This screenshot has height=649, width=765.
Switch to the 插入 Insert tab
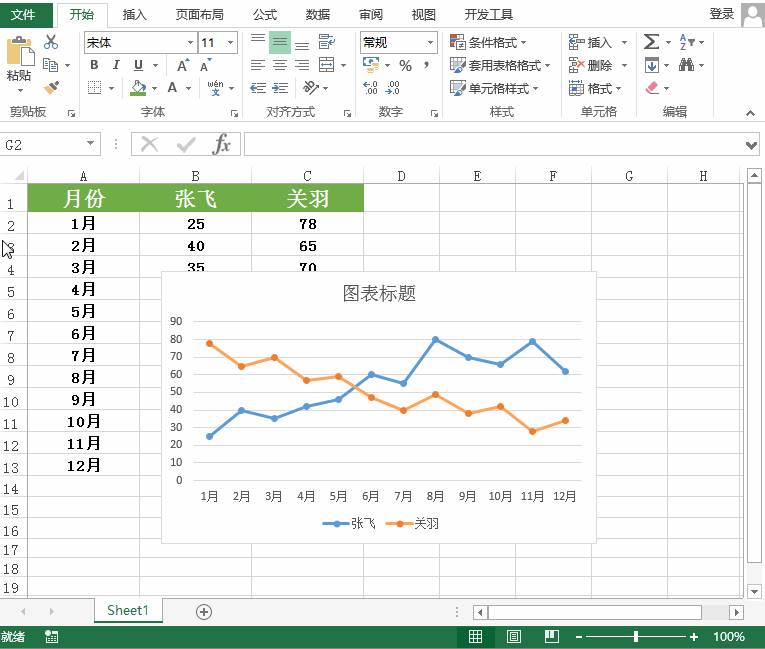click(x=134, y=15)
